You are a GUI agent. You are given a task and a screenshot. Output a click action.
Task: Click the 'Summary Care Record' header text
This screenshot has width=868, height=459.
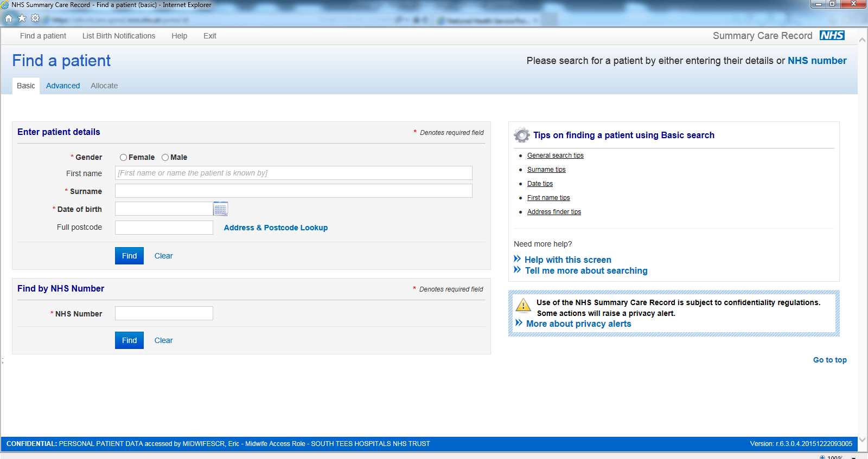pyautogui.click(x=763, y=36)
